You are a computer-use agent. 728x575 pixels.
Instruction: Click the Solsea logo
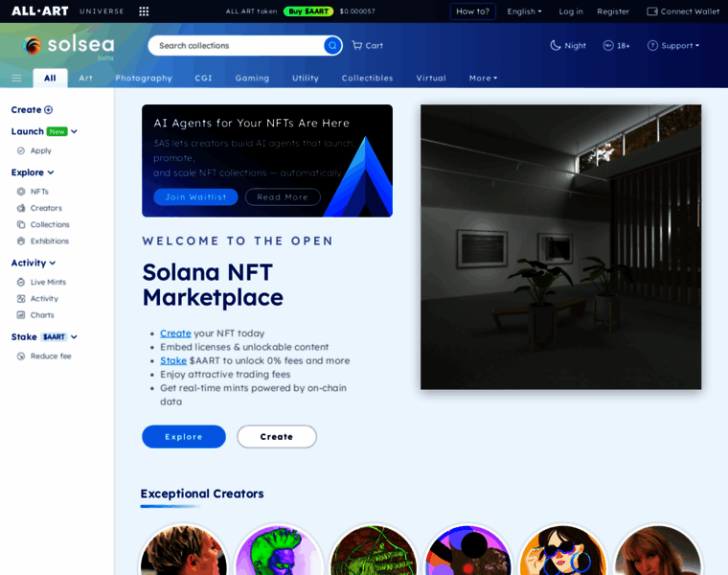pyautogui.click(x=69, y=46)
